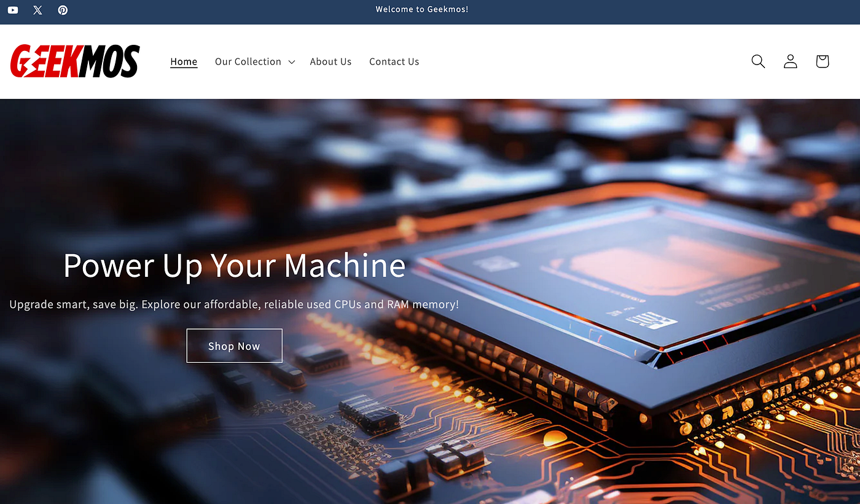The width and height of the screenshot is (860, 504).
Task: Open the search magnifier icon
Action: pos(758,61)
